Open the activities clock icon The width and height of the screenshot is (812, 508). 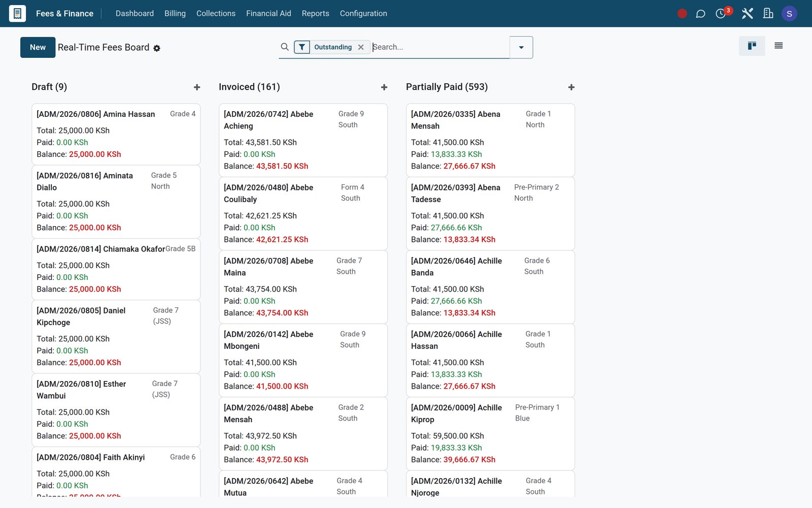click(x=721, y=14)
